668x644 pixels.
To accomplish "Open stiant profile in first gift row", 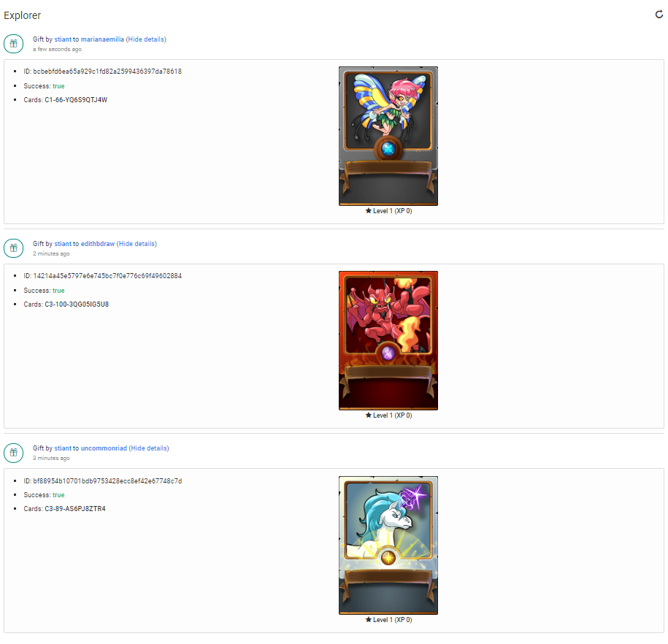I will [63, 39].
